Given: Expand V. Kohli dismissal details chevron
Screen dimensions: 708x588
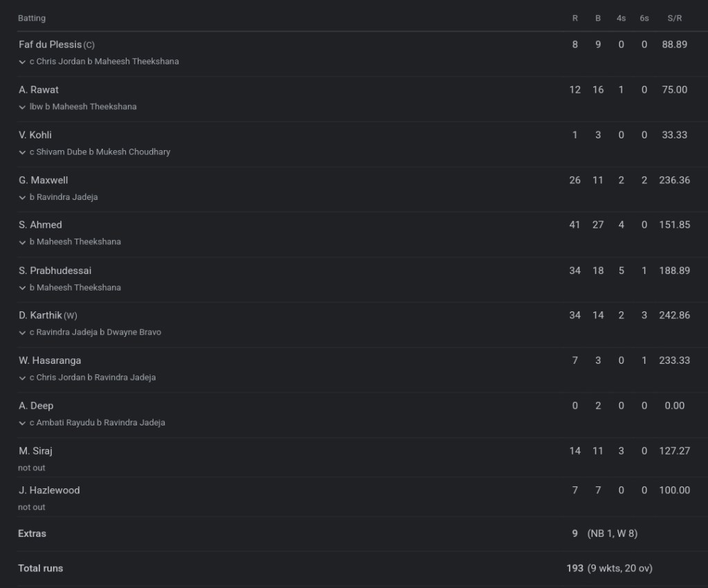Looking at the screenshot, I should pos(23,152).
